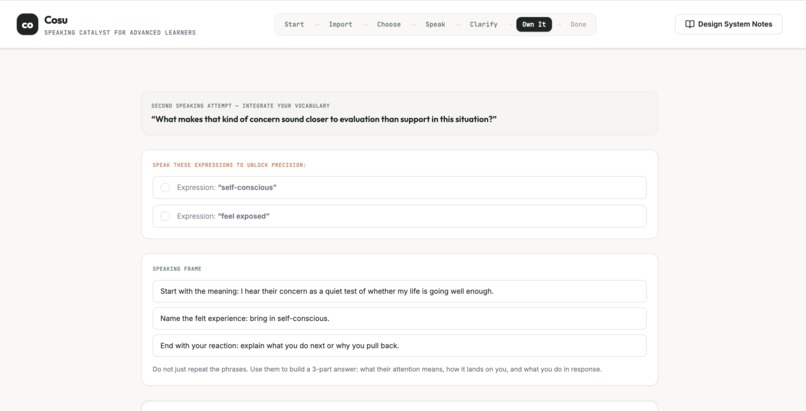Click the tagline "Speaking catalyst for advanced learners"

(x=120, y=32)
